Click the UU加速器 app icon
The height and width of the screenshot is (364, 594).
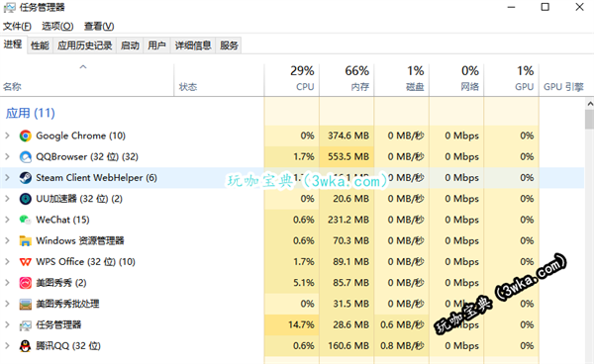pos(26,199)
